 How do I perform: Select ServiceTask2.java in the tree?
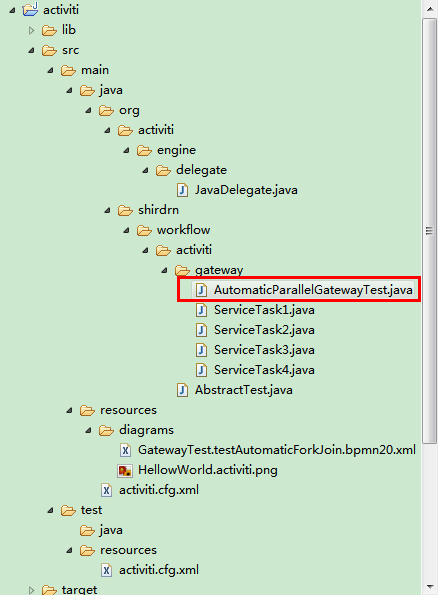pos(264,330)
